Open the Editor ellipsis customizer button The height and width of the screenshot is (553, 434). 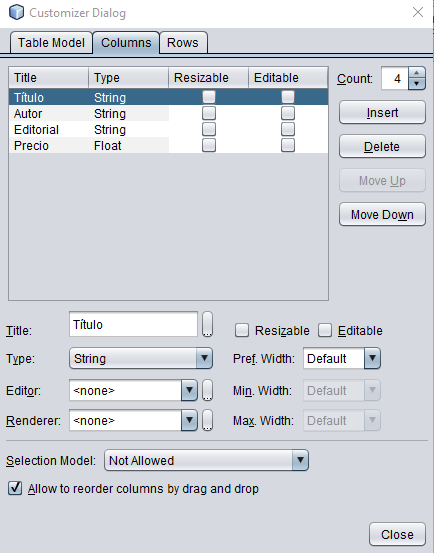[207, 390]
